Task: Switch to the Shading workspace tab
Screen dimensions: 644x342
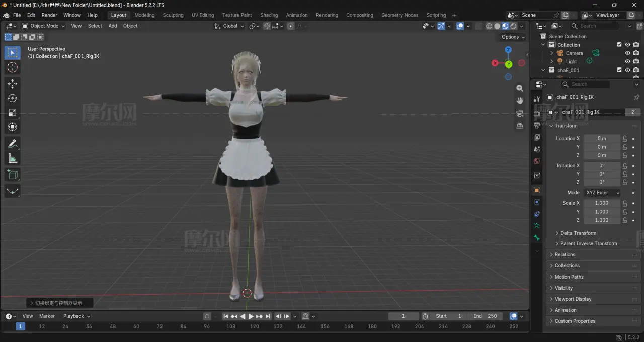Action: click(269, 15)
